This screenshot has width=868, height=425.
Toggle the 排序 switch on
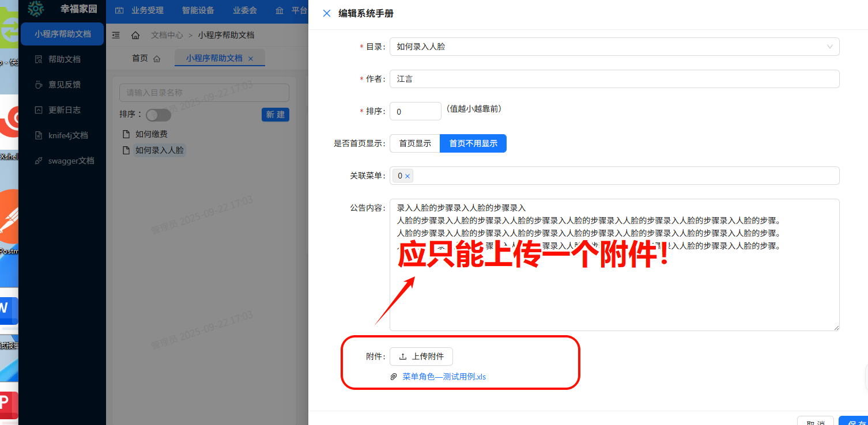click(x=158, y=115)
